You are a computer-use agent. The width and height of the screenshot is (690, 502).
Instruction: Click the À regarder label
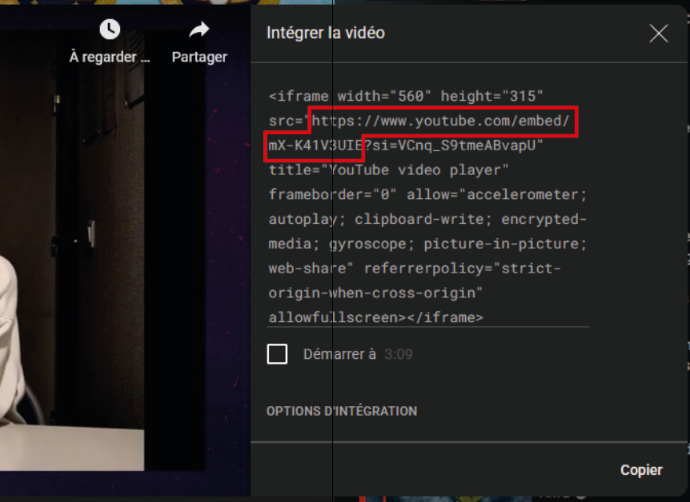tap(110, 57)
